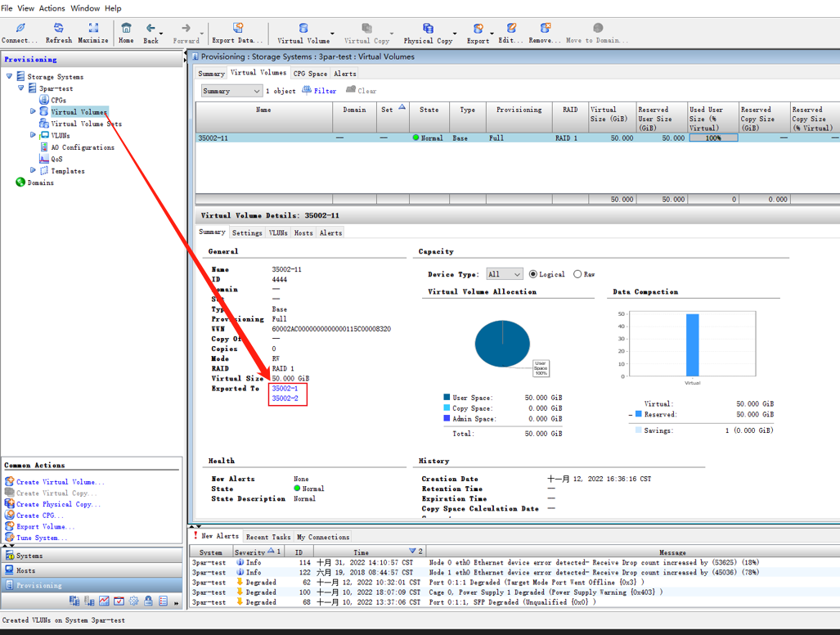
Task: Open the Actions menu
Action: (x=52, y=8)
